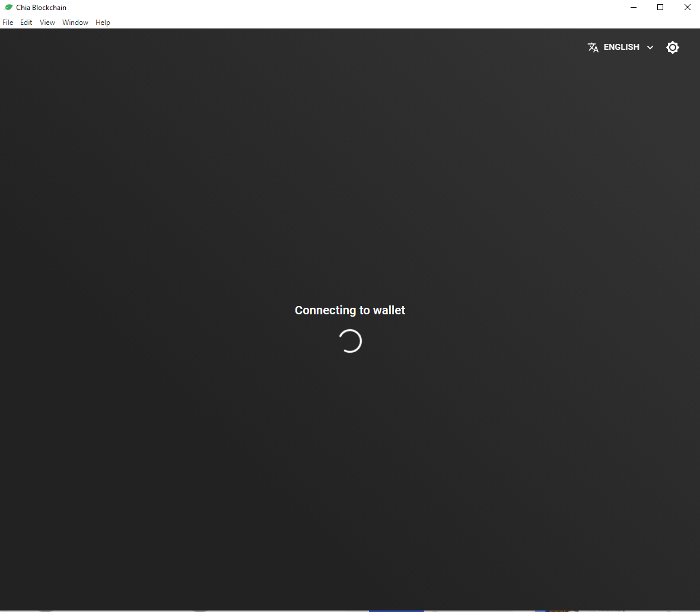Open the Edit menu

coord(26,23)
